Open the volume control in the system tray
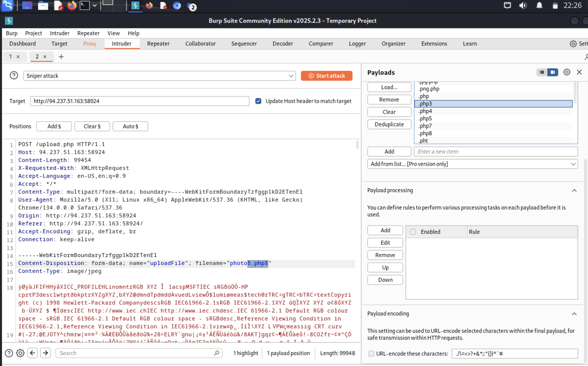This screenshot has height=366, width=588. [523, 5]
